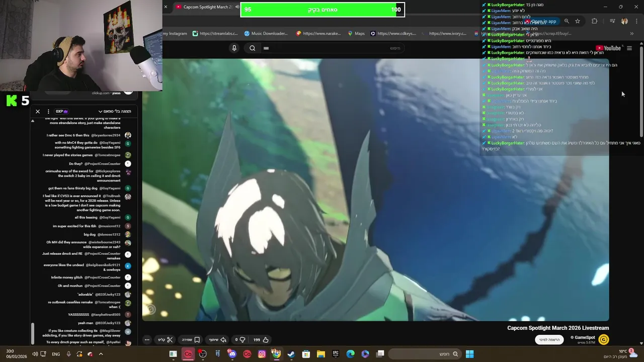This screenshot has height=362, width=644.
Task: Click the live chat scrollbar thumb
Action: [x=33, y=333]
